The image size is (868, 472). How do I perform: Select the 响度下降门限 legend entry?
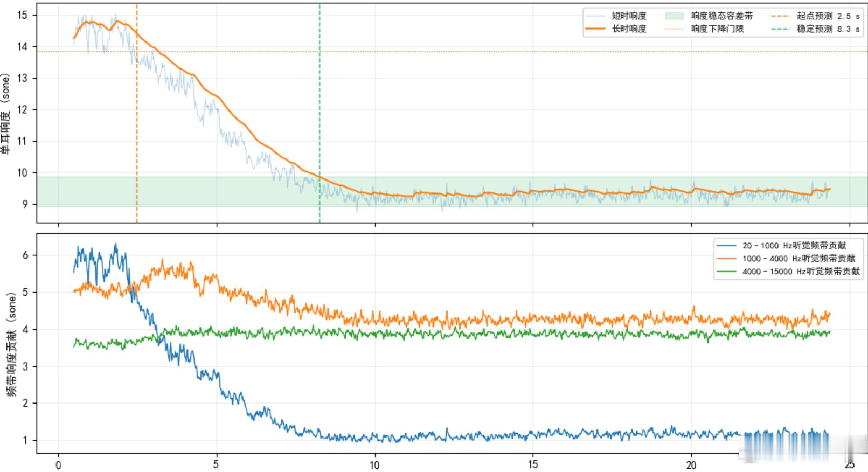[x=704, y=29]
